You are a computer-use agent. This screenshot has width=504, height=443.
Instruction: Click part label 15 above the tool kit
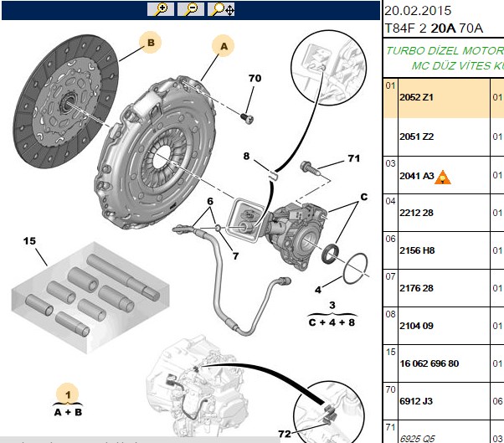tap(29, 241)
